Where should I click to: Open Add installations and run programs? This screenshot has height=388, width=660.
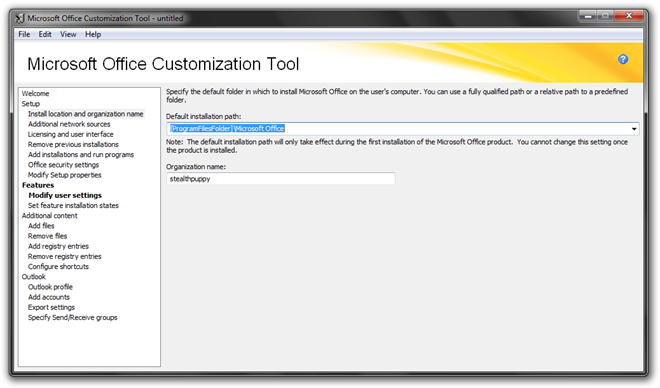click(x=81, y=154)
